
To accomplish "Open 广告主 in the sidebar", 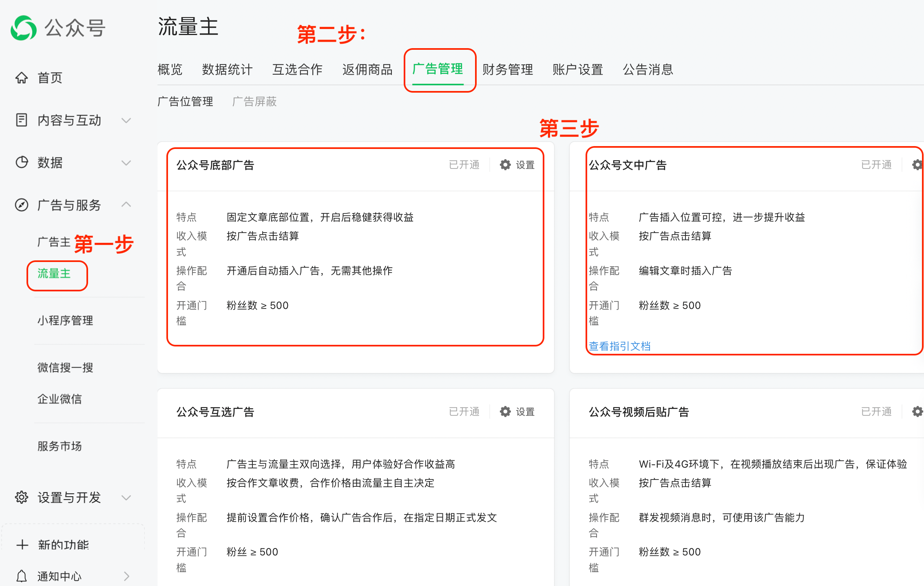I will coord(54,242).
